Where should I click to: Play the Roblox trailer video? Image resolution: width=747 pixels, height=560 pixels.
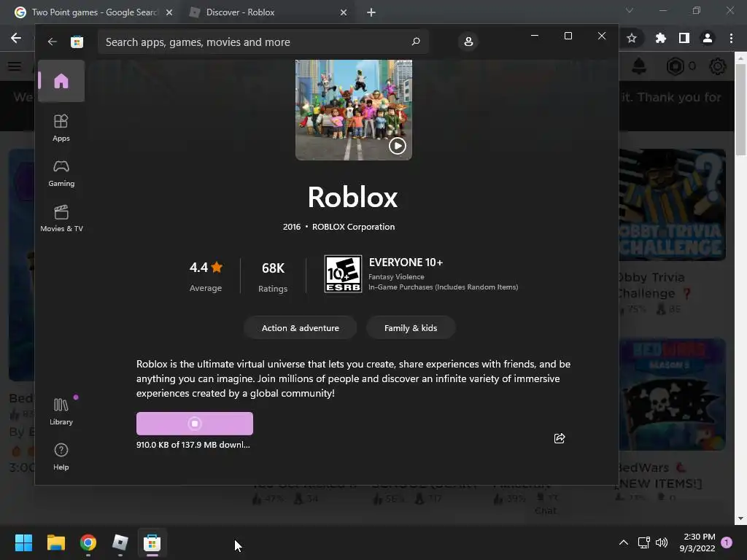(398, 146)
